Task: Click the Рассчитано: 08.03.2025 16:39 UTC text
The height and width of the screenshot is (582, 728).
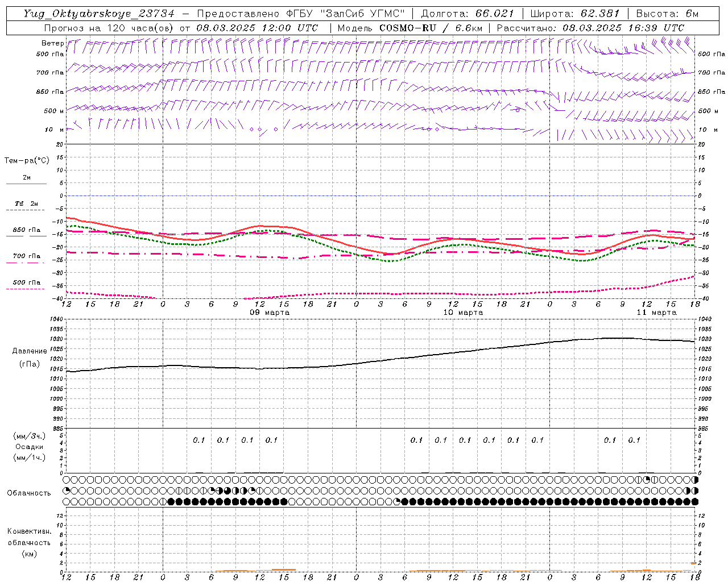Action: 590,28
